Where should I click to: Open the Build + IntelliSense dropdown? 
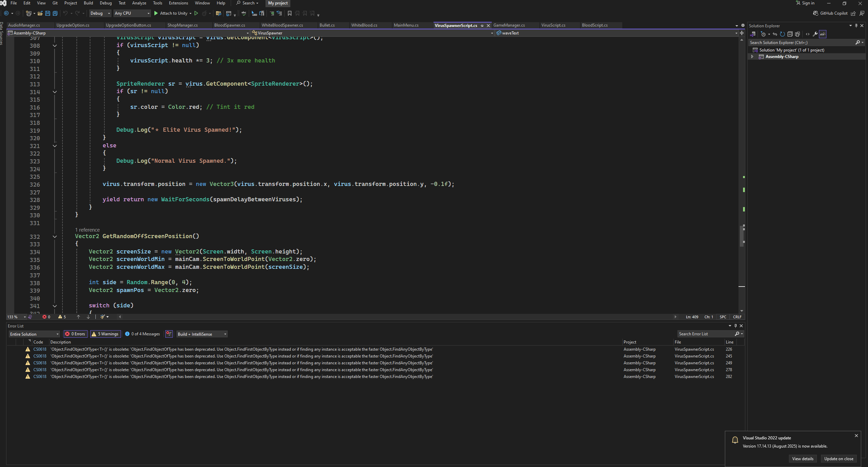point(201,334)
